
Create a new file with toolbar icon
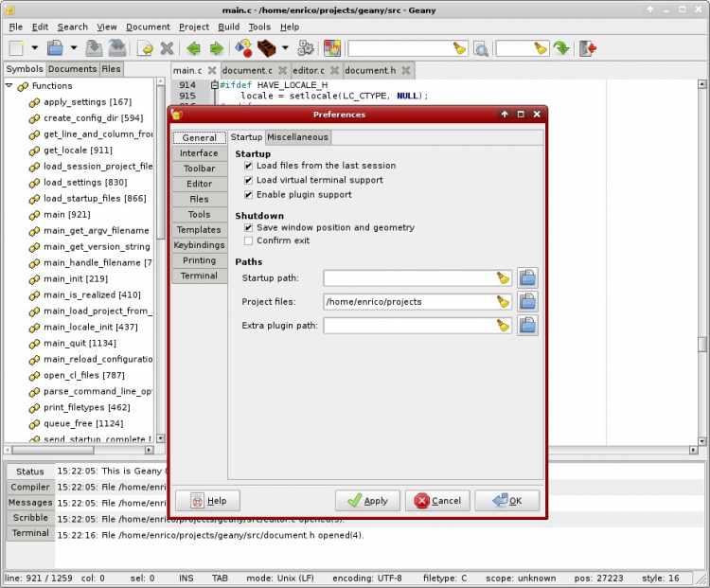16,48
